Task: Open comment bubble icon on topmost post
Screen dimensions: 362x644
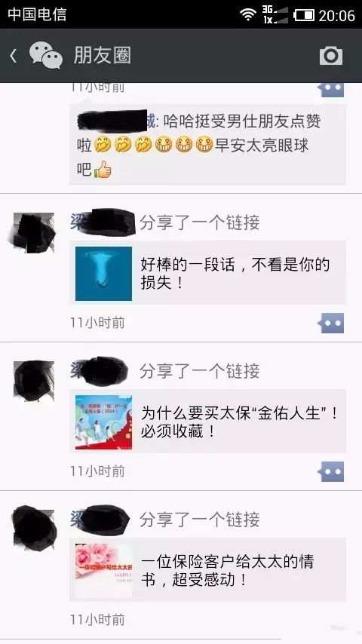Action: click(x=331, y=90)
